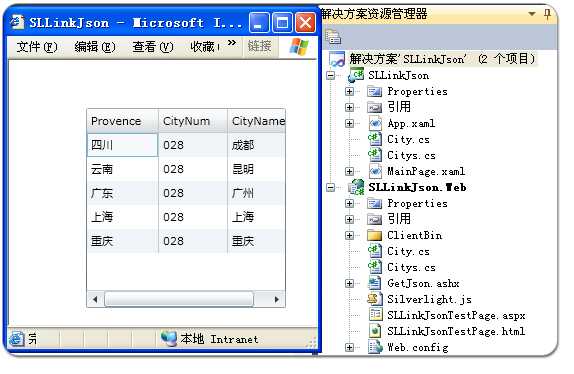Expand the MainPage.xaml node

(x=349, y=171)
